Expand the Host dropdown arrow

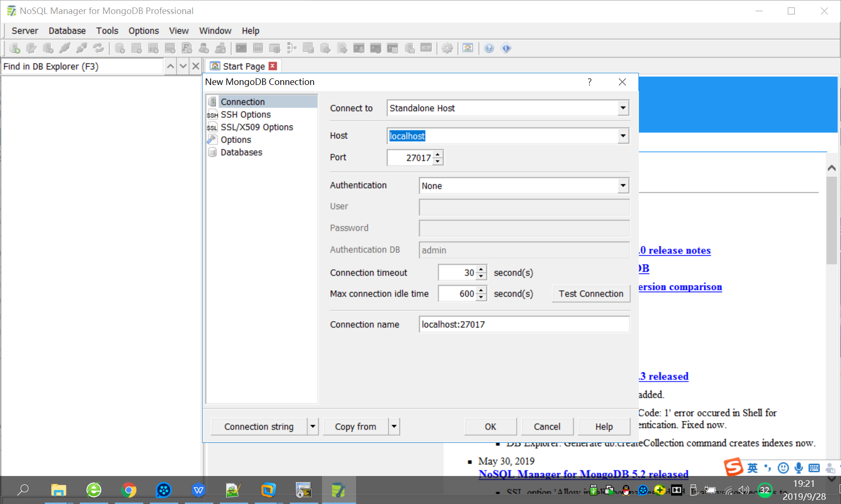pos(623,136)
